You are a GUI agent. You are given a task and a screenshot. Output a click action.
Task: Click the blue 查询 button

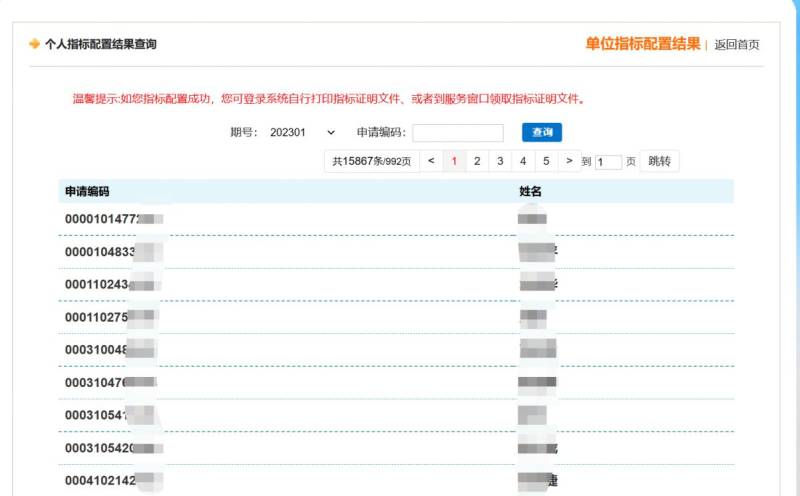point(542,132)
